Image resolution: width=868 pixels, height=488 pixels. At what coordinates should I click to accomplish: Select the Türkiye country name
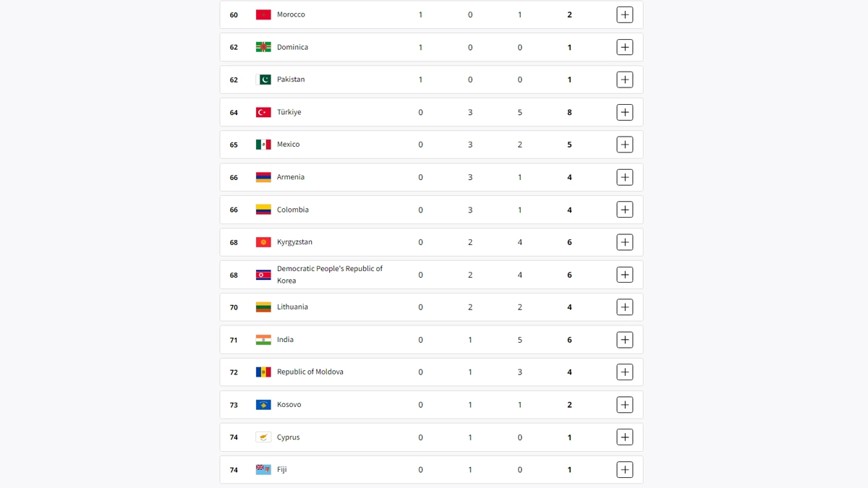[x=289, y=112]
